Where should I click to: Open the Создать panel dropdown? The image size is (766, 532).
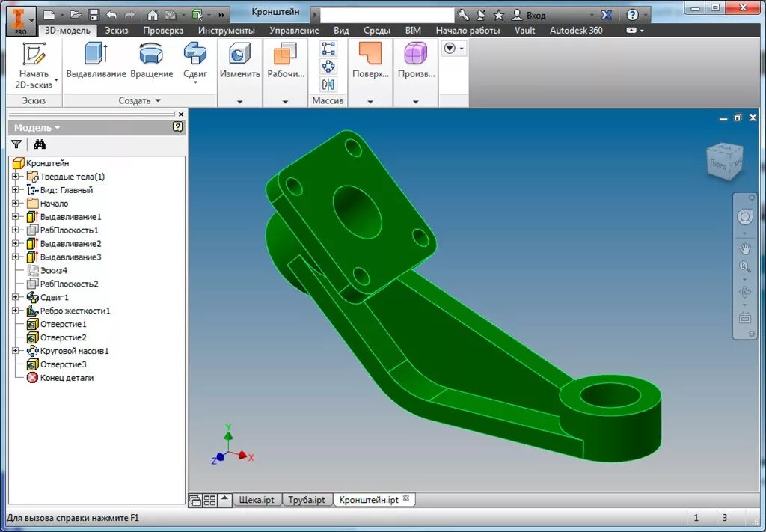[140, 100]
